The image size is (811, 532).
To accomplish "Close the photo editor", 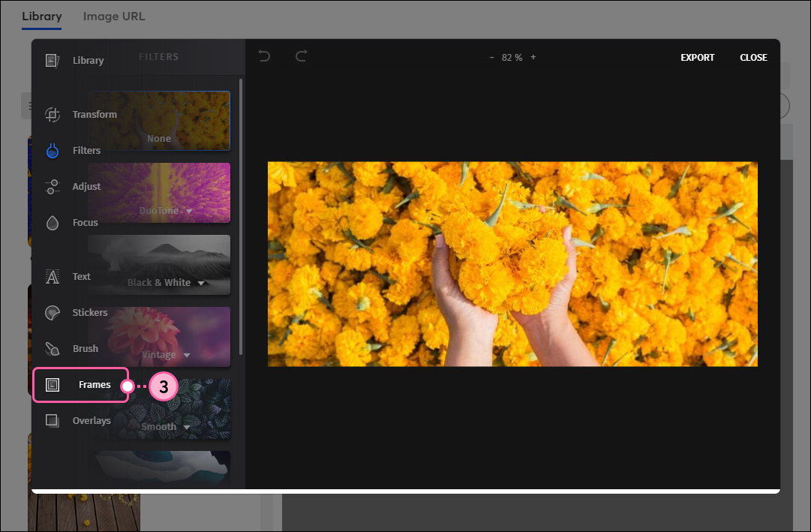I will point(753,58).
